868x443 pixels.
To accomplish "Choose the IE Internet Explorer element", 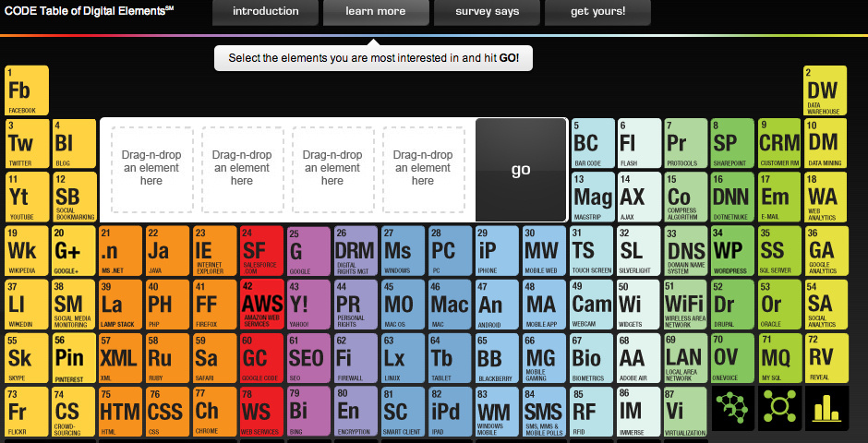I will tap(215, 250).
